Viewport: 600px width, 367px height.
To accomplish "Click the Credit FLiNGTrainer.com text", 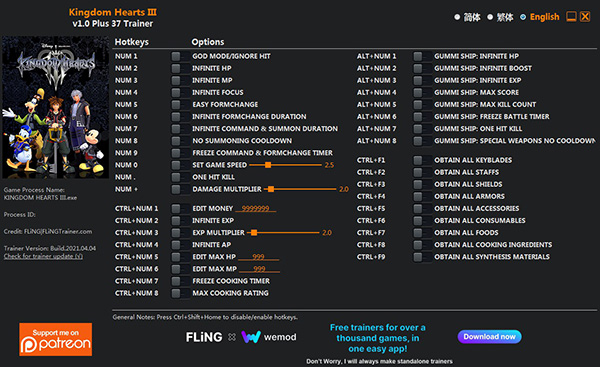I will 48,232.
